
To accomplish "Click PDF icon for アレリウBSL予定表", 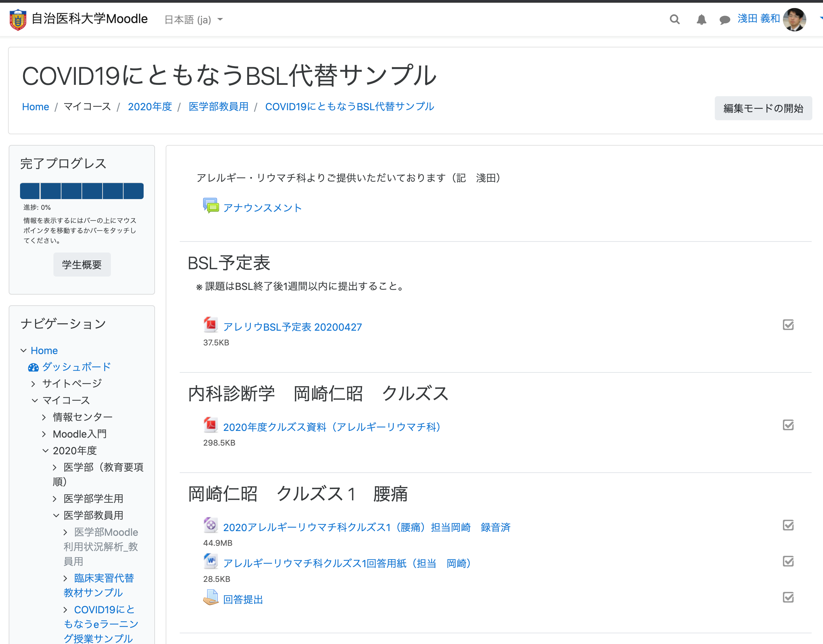I will pos(211,325).
